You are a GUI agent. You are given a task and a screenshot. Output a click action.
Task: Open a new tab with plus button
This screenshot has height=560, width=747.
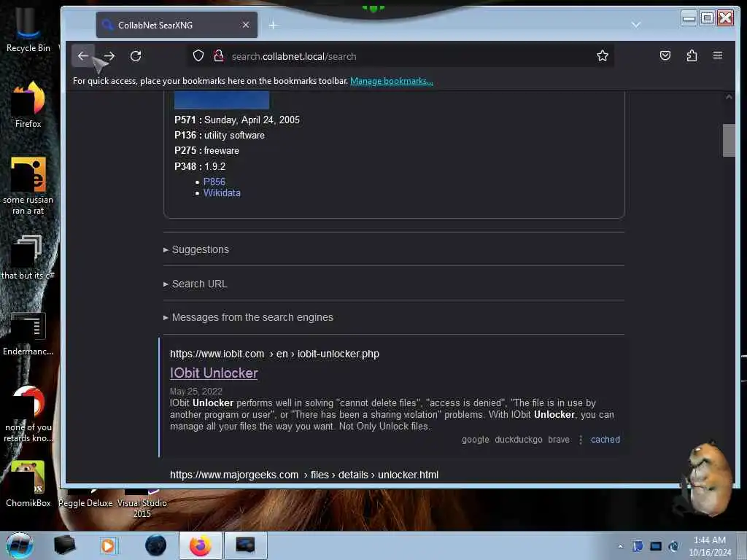click(x=273, y=26)
